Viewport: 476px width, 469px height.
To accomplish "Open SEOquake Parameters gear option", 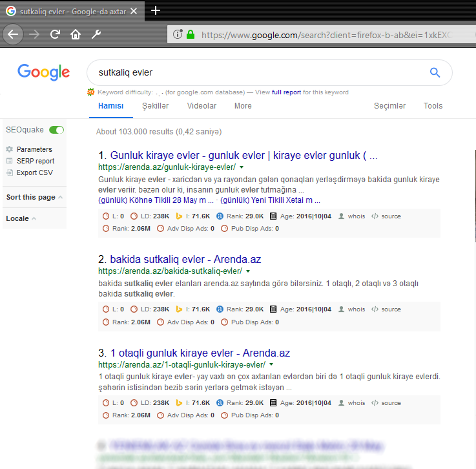I will tap(34, 149).
